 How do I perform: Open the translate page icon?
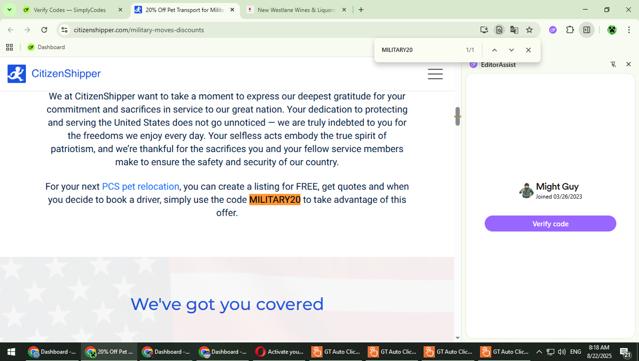(x=514, y=30)
